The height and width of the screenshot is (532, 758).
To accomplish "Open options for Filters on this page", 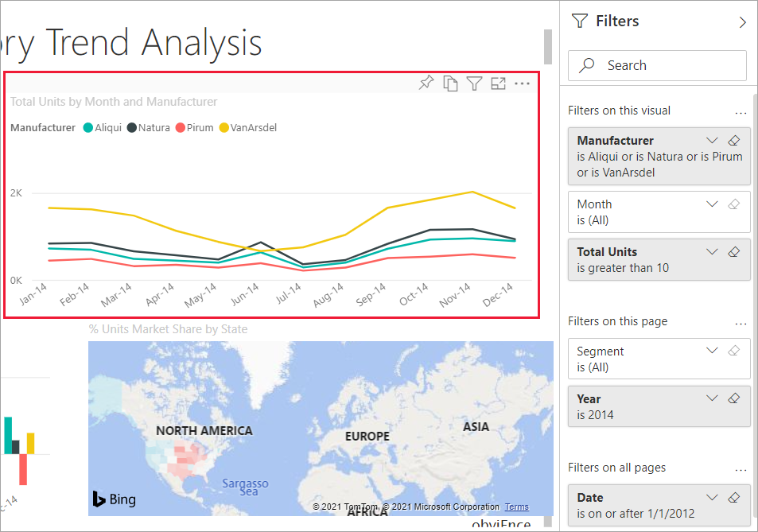I will tap(741, 323).
